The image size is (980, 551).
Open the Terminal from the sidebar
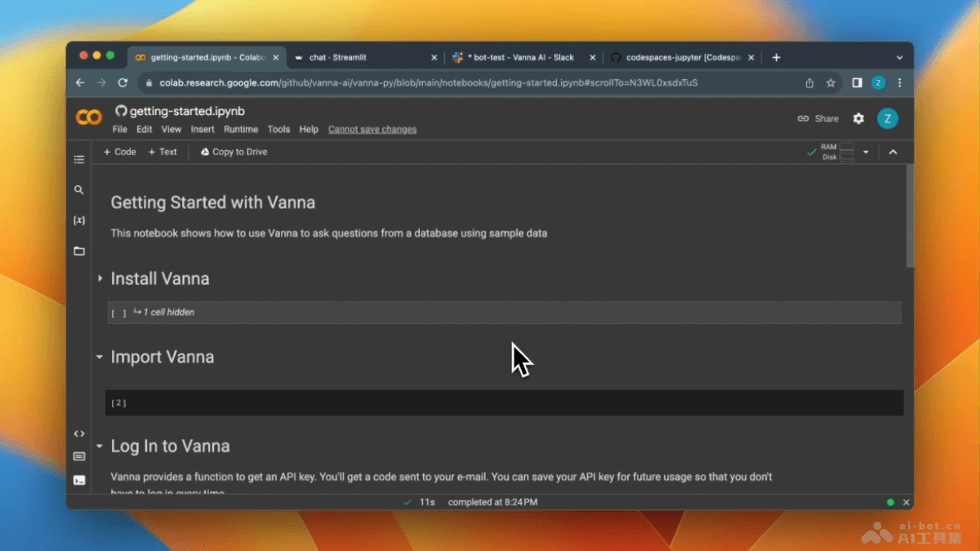pos(79,481)
